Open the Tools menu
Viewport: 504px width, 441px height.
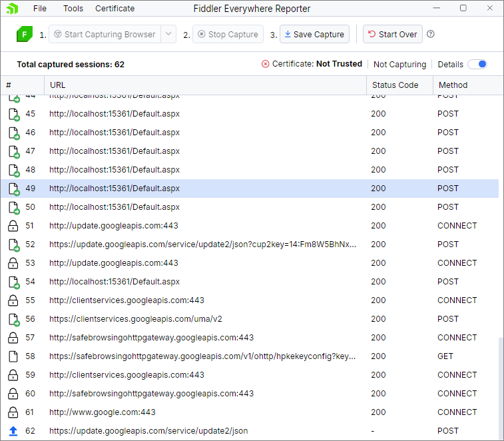click(x=73, y=9)
